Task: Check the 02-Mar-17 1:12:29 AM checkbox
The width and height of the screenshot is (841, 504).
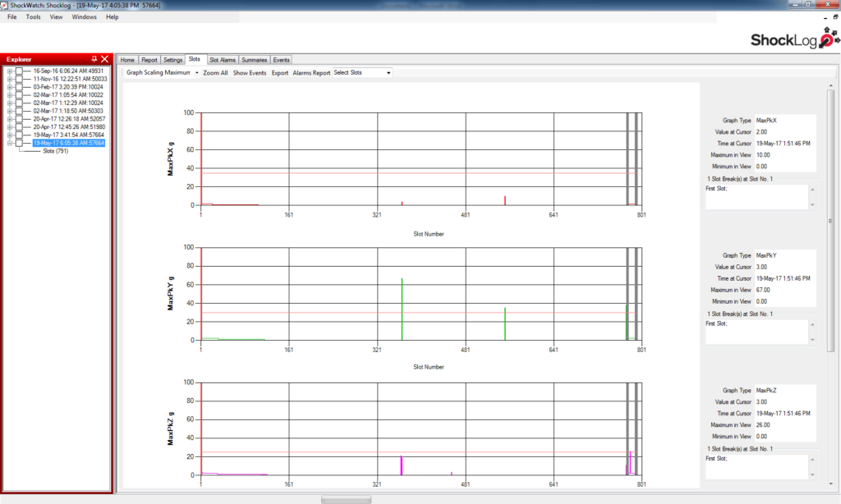Action: pyautogui.click(x=19, y=103)
